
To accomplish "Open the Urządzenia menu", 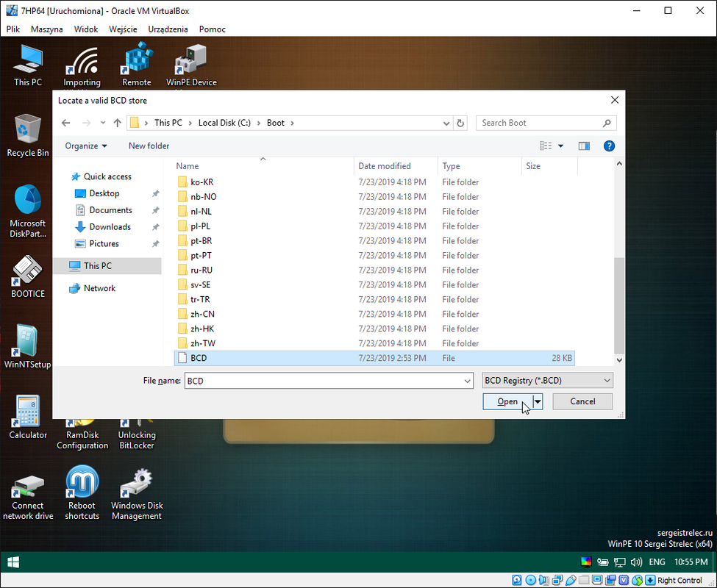I will pyautogui.click(x=168, y=29).
